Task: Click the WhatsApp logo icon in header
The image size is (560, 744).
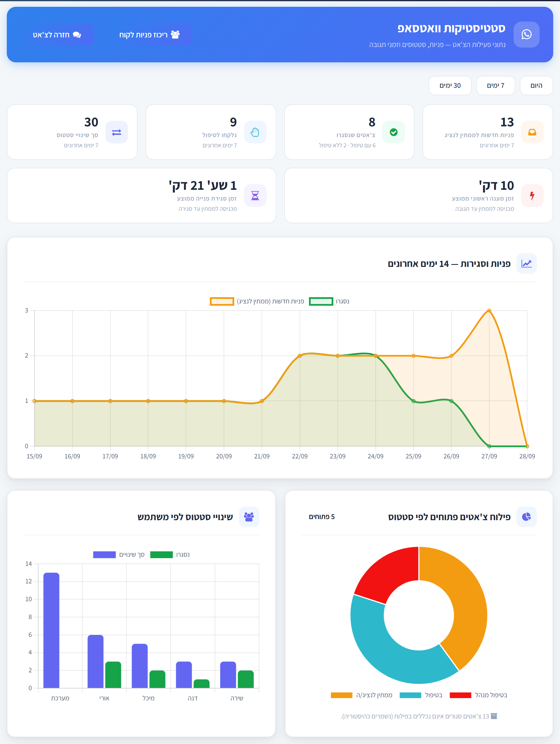Action: click(x=526, y=34)
